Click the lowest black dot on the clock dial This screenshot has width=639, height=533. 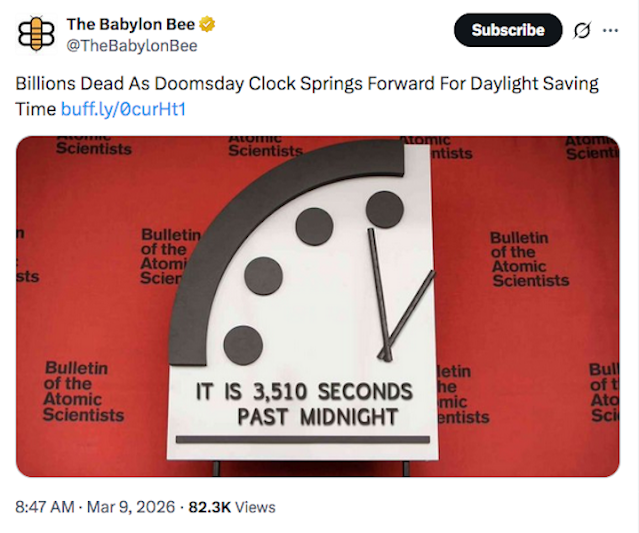click(243, 345)
